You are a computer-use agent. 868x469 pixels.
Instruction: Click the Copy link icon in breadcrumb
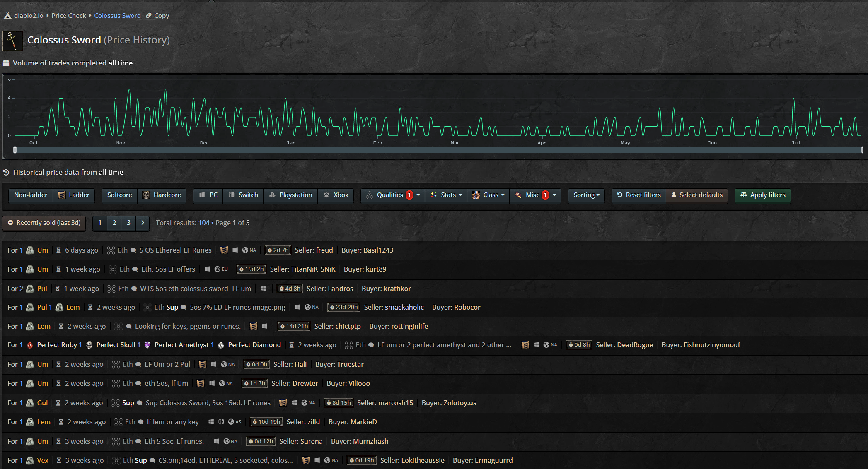click(x=149, y=16)
